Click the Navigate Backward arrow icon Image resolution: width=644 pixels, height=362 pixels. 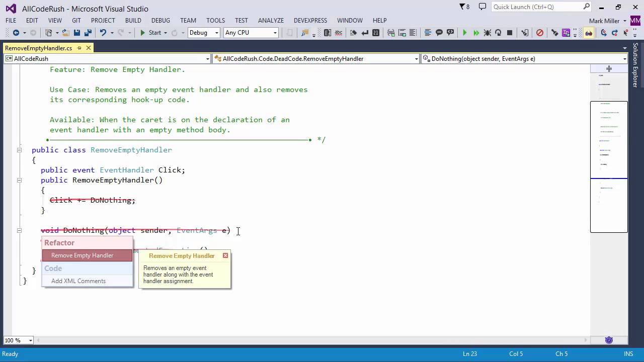[x=16, y=33]
